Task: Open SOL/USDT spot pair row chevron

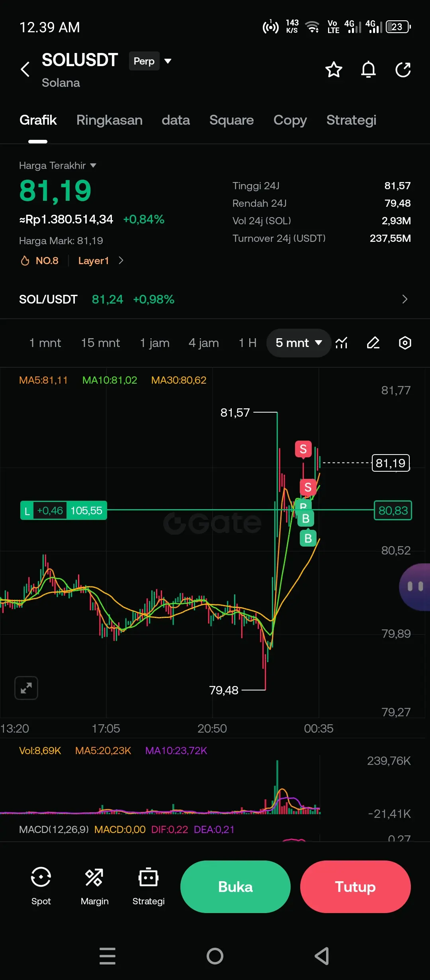Action: 405,299
